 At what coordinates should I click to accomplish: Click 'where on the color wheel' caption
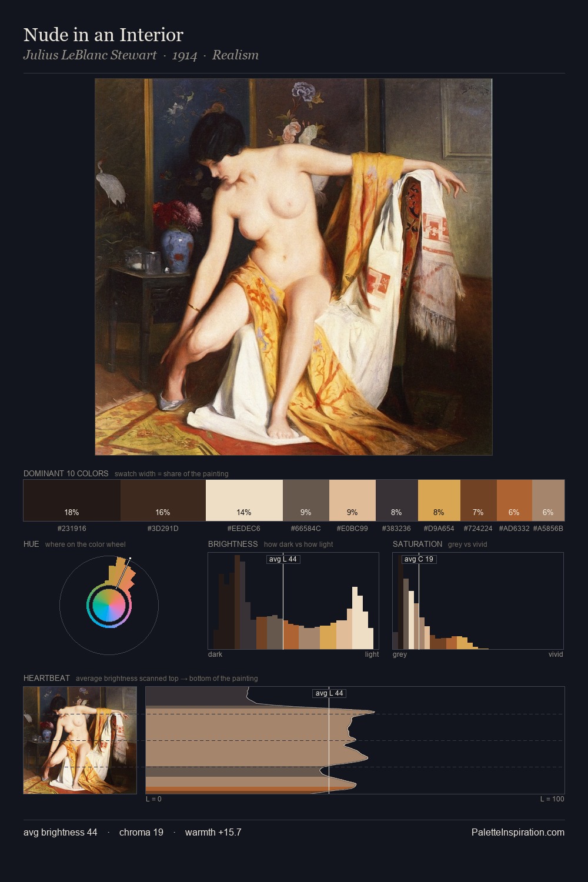coord(85,544)
